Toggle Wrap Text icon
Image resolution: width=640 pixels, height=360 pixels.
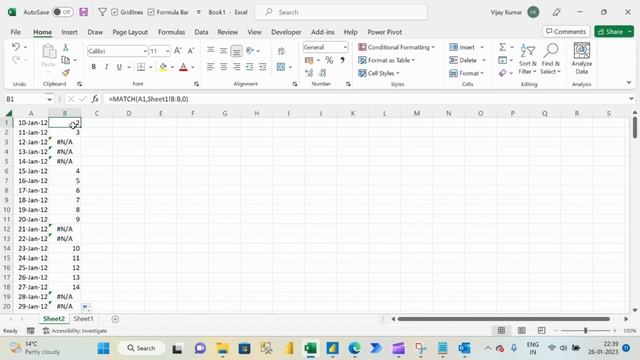tap(281, 51)
